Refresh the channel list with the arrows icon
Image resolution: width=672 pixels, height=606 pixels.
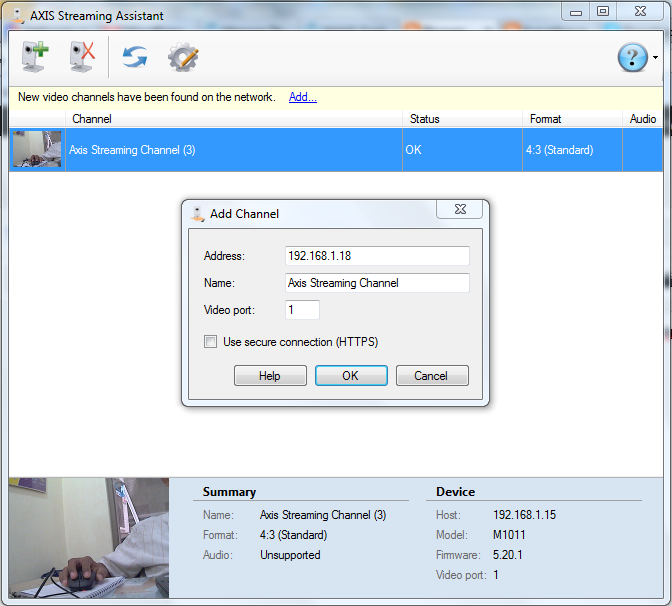[x=135, y=57]
